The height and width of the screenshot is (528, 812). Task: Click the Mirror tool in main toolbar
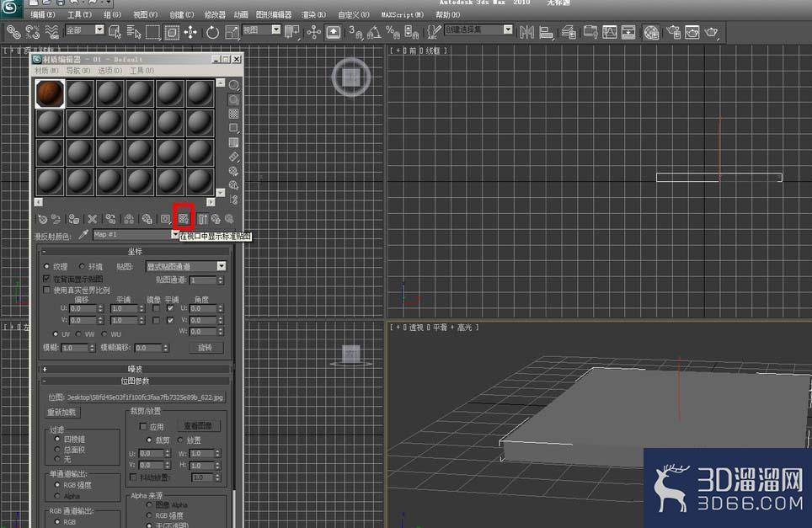tap(526, 33)
